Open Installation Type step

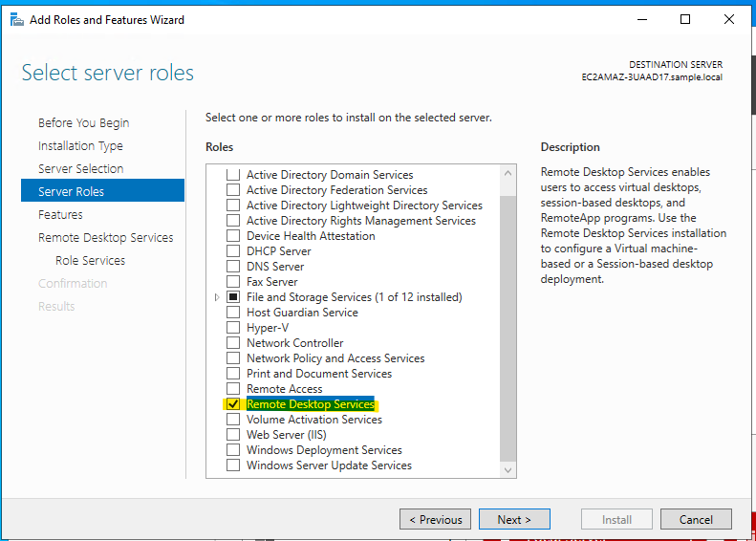click(x=80, y=146)
